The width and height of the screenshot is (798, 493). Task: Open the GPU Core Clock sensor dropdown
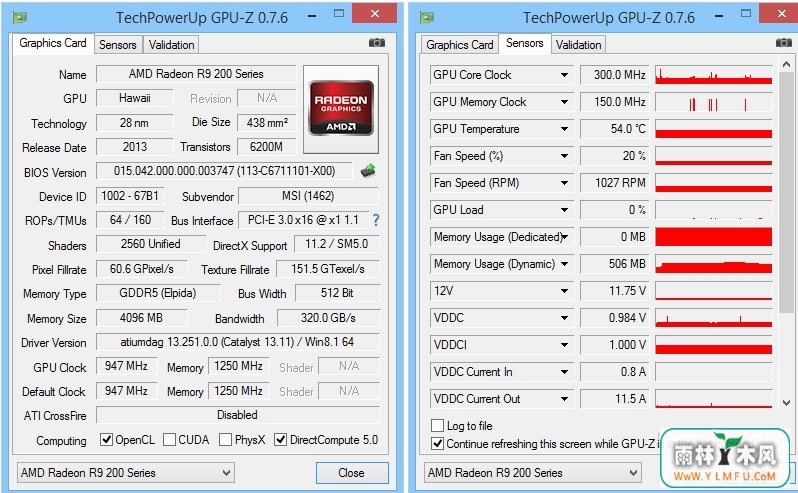564,75
